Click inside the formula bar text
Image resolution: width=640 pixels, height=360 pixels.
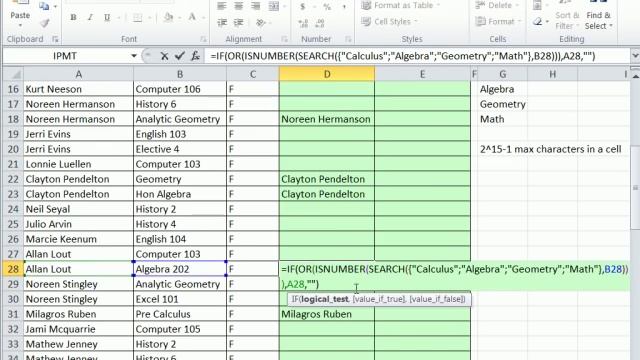[403, 56]
